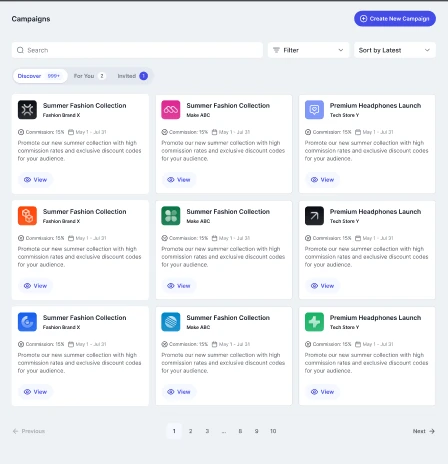Viewport: 448px width, 464px height.
Task: Open the Invited tab
Action: pos(132,76)
